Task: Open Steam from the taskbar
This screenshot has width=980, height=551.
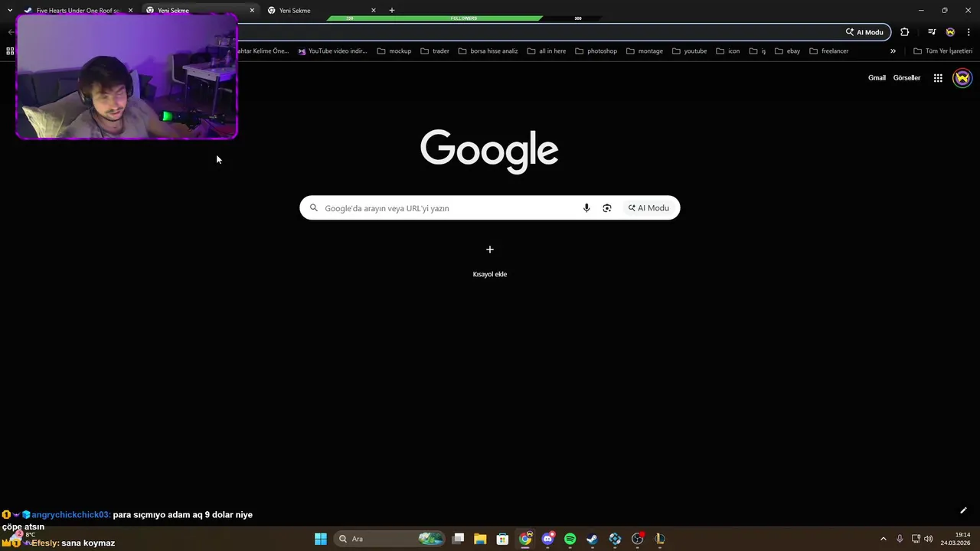Action: coord(592,539)
